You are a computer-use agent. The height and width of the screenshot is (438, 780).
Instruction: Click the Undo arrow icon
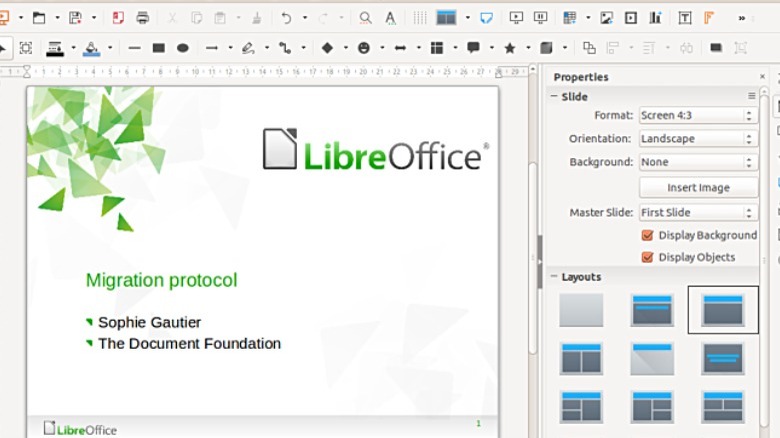click(x=286, y=18)
